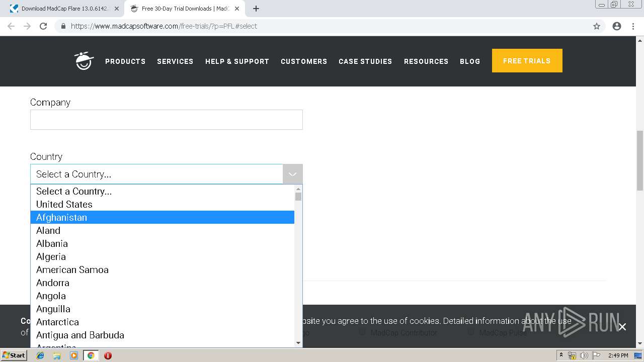View site security lock icon
Viewport: 644px width, 362px height.
point(63,26)
